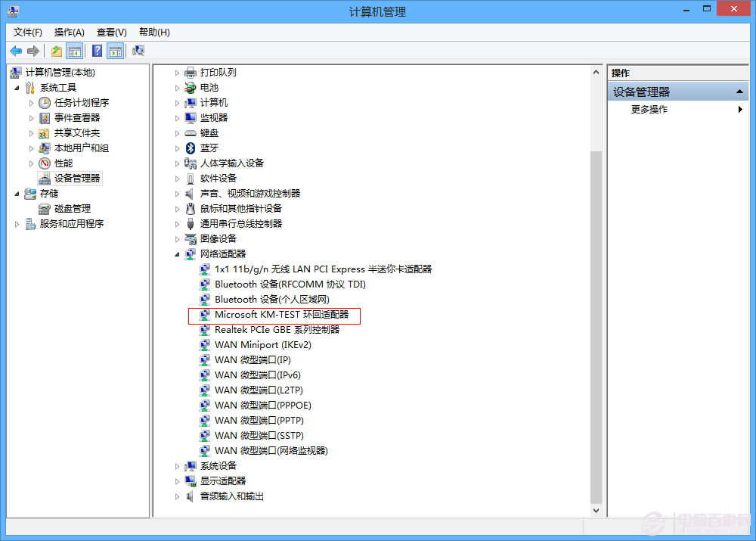Viewport: 756px width, 541px height.
Task: Select Realtek PCIe GBE 系列控制器 device
Action: pos(277,330)
